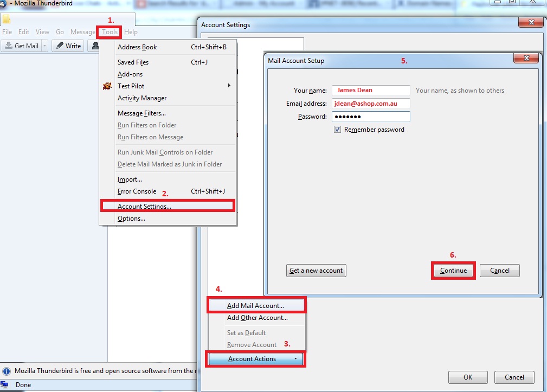Click the address book person icon in toolbar
This screenshot has height=392, width=547.
[x=95, y=46]
